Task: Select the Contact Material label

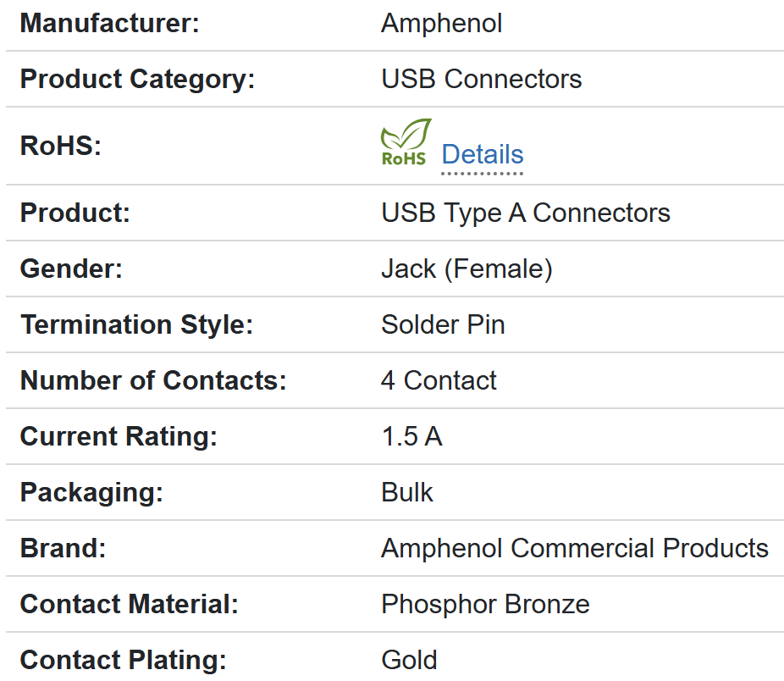Action: tap(129, 605)
